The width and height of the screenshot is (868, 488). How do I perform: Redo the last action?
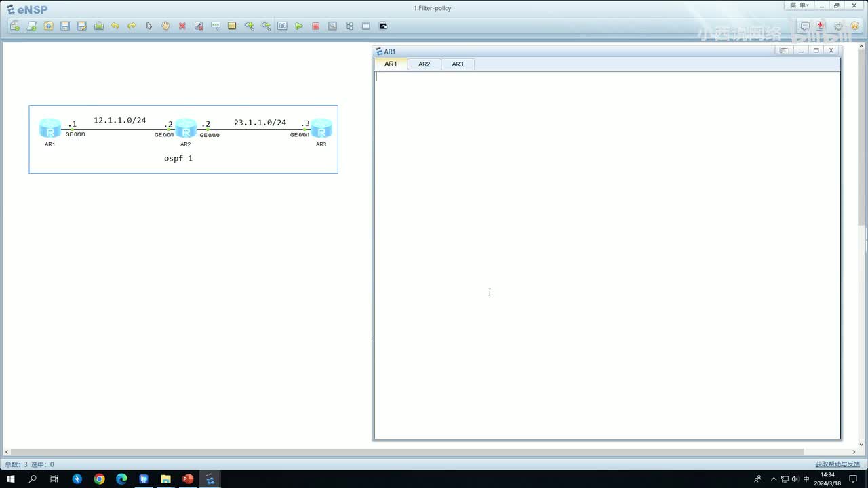pyautogui.click(x=132, y=26)
